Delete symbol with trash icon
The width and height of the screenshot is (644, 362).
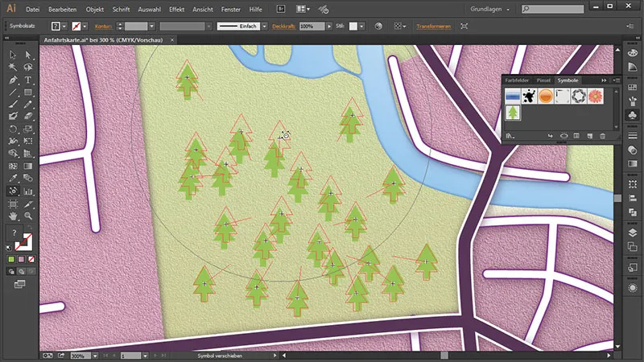click(602, 136)
